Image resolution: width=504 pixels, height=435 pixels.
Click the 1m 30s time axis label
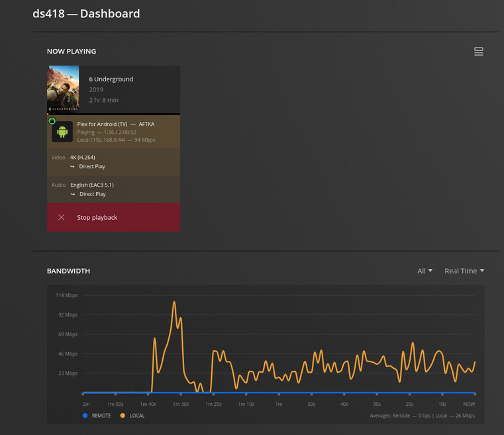181,404
